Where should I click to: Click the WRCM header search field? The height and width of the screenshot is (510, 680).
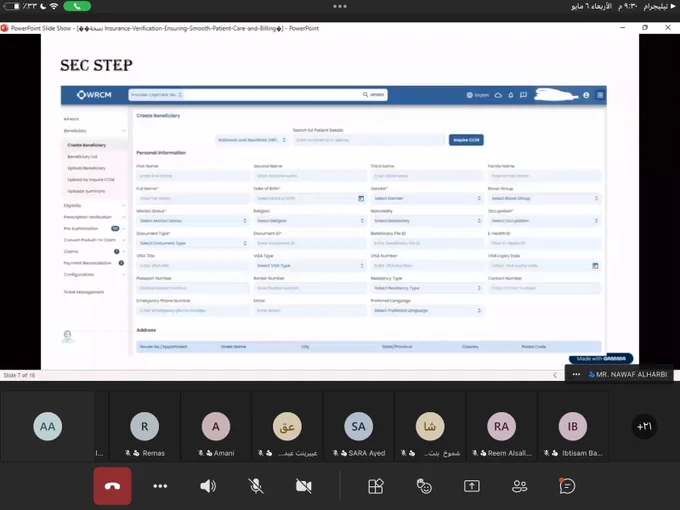[273, 95]
